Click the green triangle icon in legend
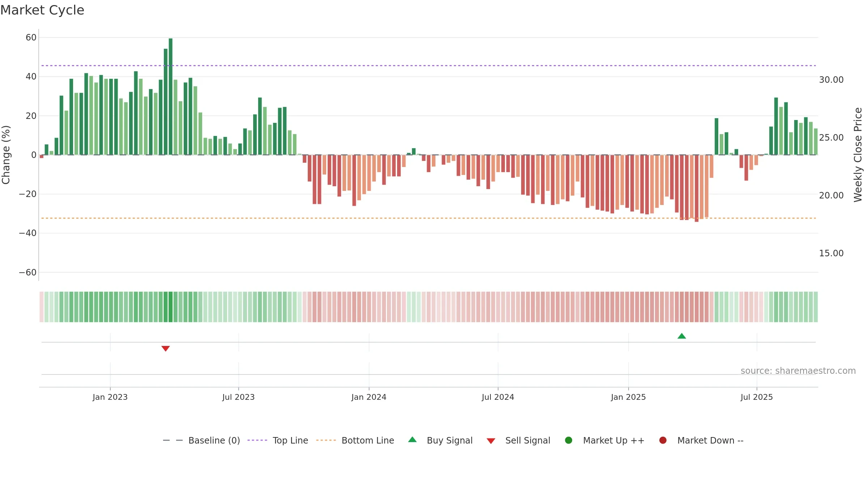This screenshot has height=488, width=868. pyautogui.click(x=412, y=440)
